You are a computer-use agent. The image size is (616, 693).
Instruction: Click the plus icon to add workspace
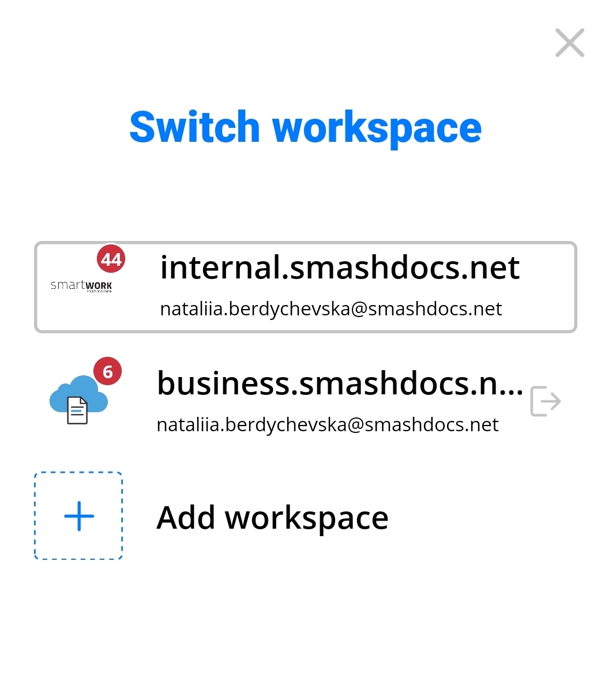(78, 516)
